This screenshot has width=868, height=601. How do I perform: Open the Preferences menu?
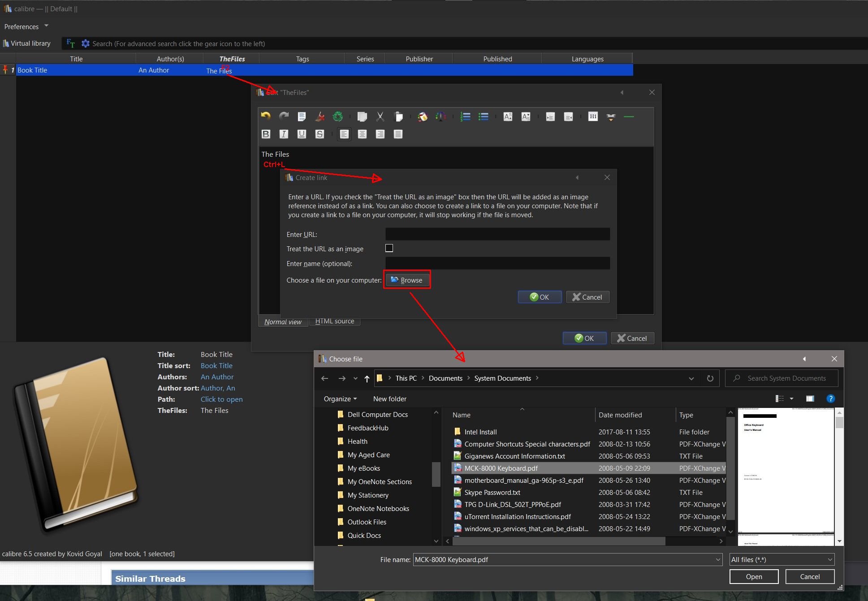[x=26, y=26]
